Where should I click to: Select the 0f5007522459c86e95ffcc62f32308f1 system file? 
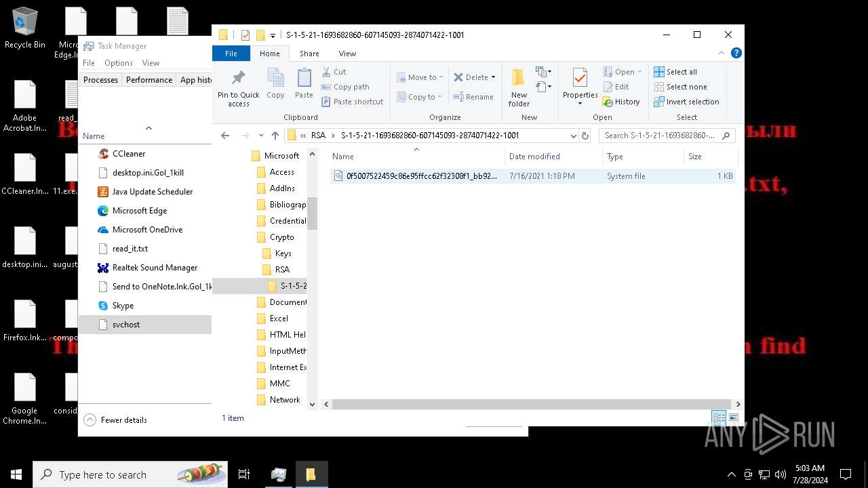click(x=532, y=176)
